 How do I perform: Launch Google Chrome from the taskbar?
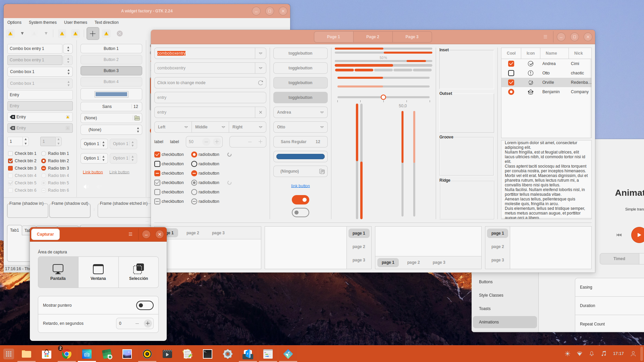pyautogui.click(x=67, y=354)
